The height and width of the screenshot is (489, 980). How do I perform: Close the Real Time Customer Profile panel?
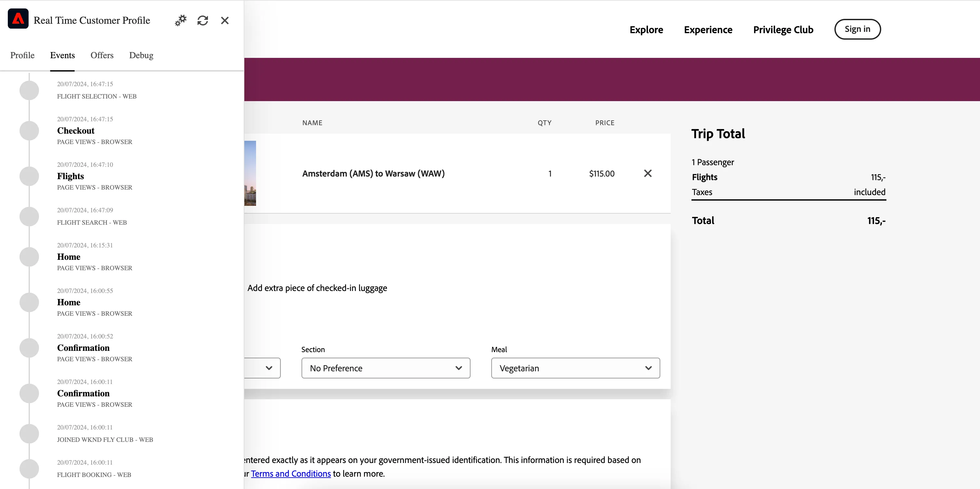click(x=225, y=20)
